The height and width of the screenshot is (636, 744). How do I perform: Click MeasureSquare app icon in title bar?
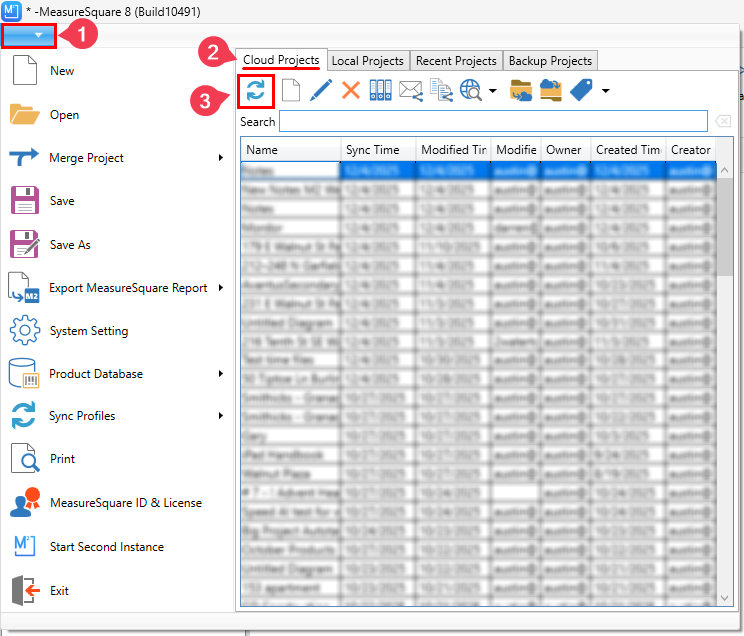tap(11, 11)
